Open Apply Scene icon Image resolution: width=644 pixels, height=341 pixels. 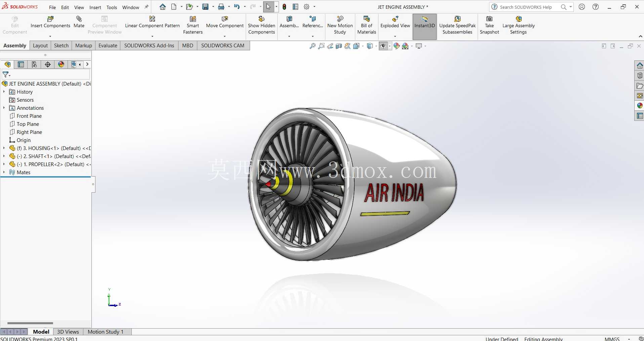[405, 46]
